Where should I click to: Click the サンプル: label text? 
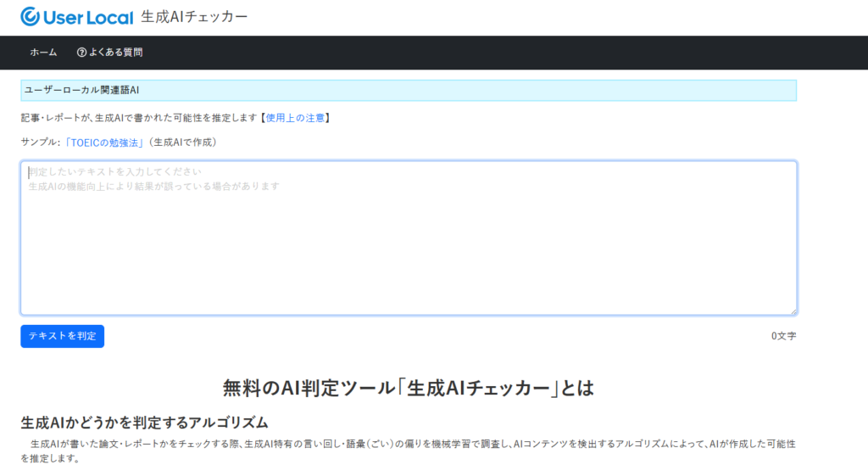(x=40, y=143)
